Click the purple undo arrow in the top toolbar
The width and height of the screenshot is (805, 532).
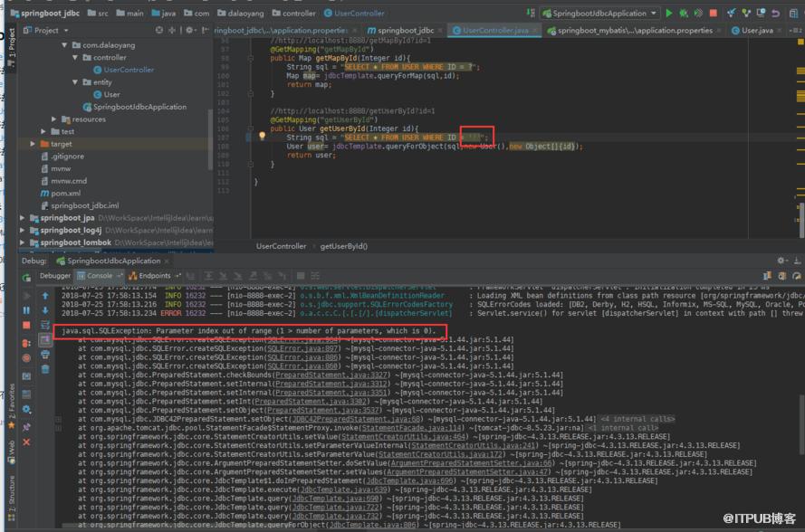[776, 14]
